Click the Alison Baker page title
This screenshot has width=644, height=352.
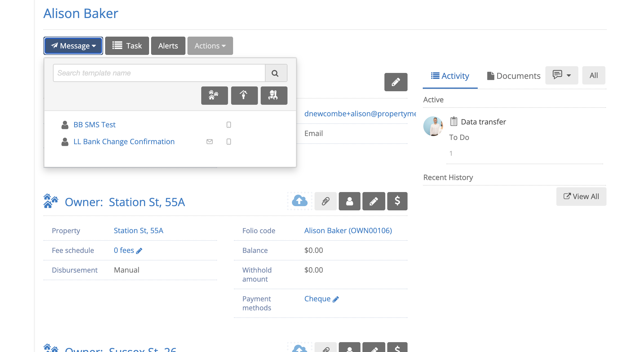[x=81, y=14]
